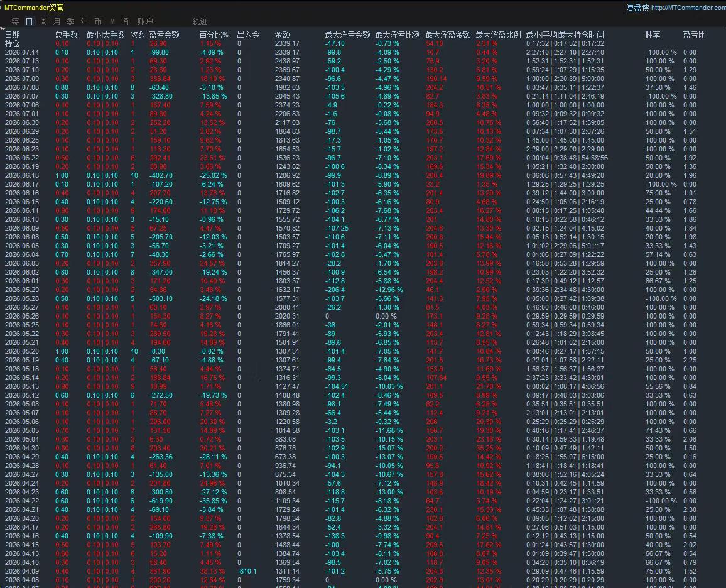Click the -35.85 % percentage cell
726x588 pixels.
(214, 501)
